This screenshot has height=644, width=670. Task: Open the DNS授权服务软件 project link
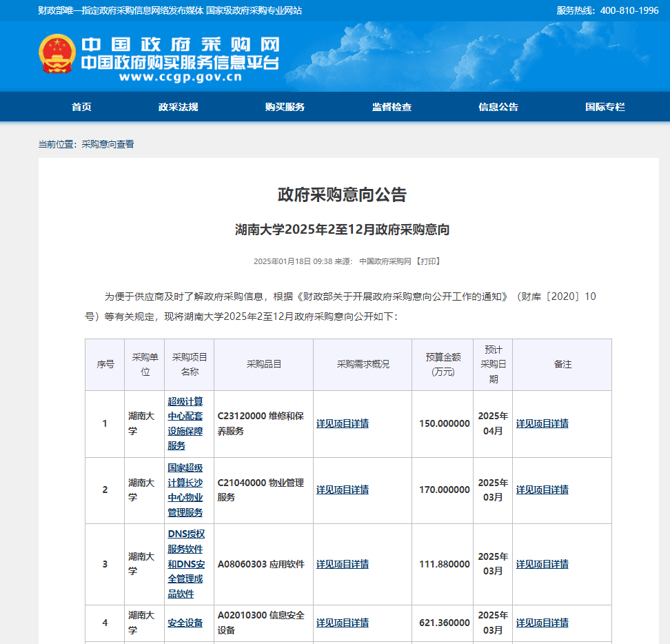[186, 564]
